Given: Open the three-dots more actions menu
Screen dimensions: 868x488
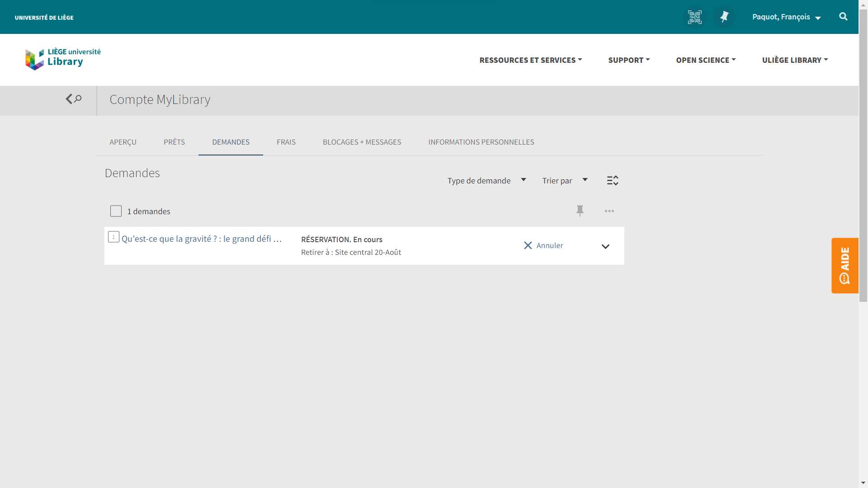Looking at the screenshot, I should [609, 211].
